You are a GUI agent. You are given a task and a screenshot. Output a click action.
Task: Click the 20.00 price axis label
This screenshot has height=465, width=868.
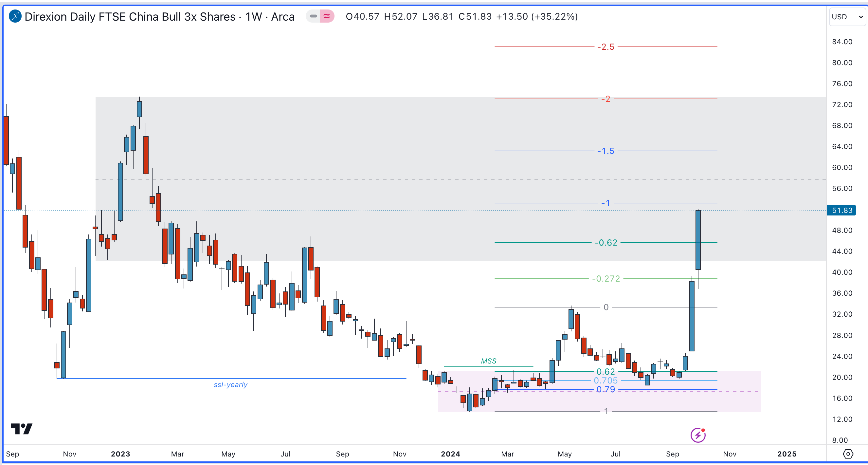pyautogui.click(x=842, y=377)
